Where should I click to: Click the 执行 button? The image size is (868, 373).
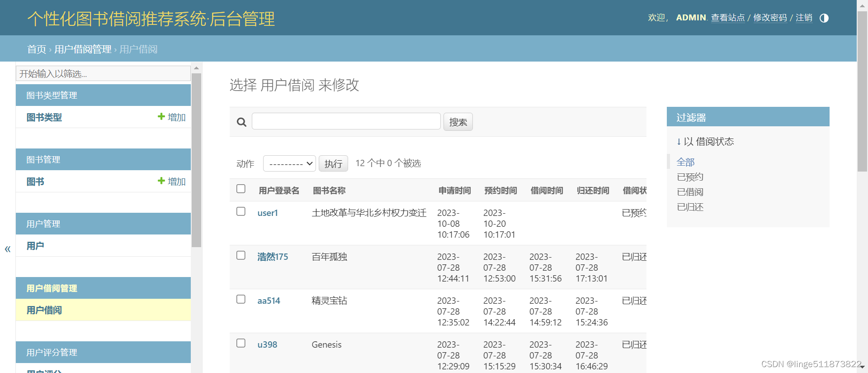click(333, 163)
